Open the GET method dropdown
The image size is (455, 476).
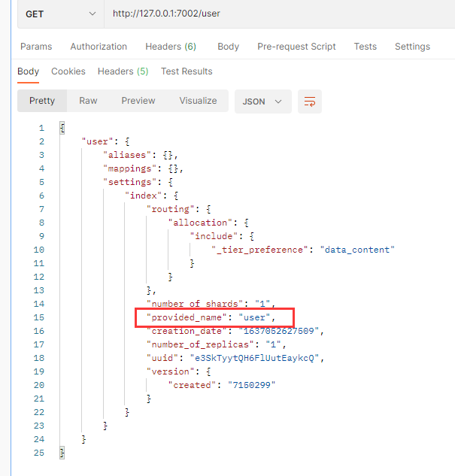[x=61, y=14]
